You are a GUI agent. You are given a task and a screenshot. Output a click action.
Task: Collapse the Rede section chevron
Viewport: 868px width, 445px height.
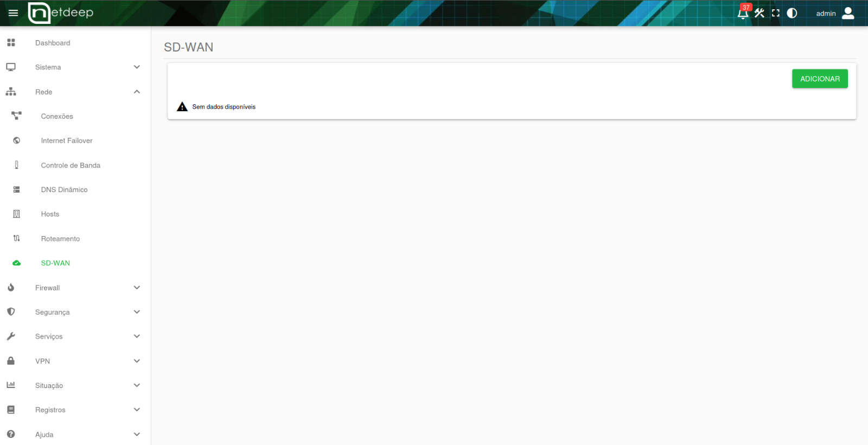coord(137,92)
